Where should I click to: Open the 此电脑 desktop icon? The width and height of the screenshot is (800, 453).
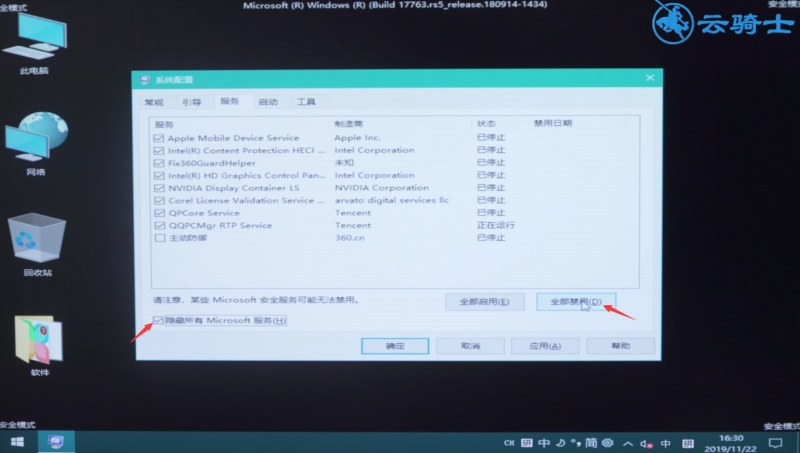click(35, 43)
